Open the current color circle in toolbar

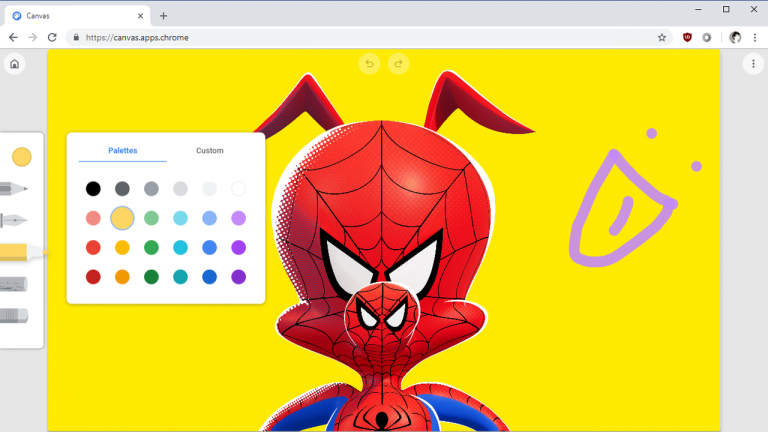tap(22, 157)
